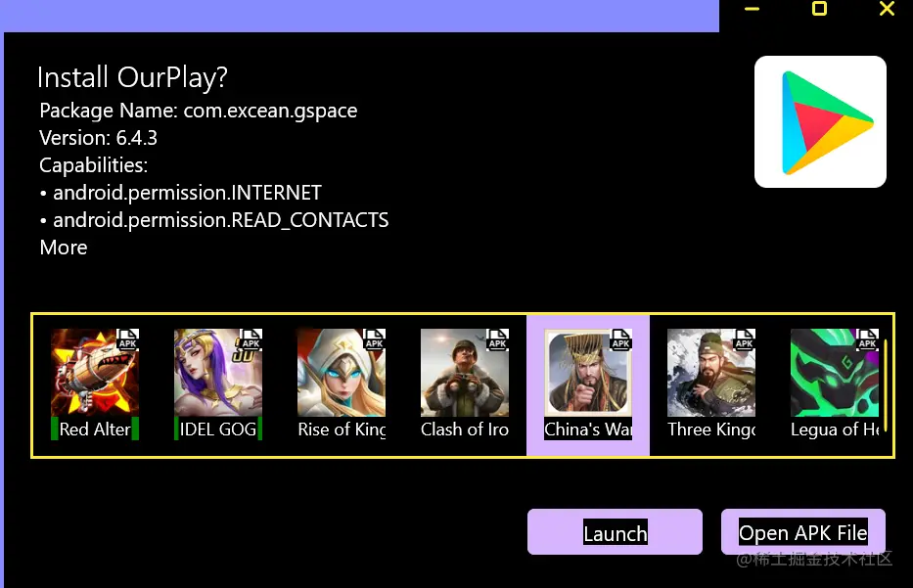This screenshot has height=588, width=913.
Task: Click the Three Kingdoms name label
Action: click(x=711, y=430)
